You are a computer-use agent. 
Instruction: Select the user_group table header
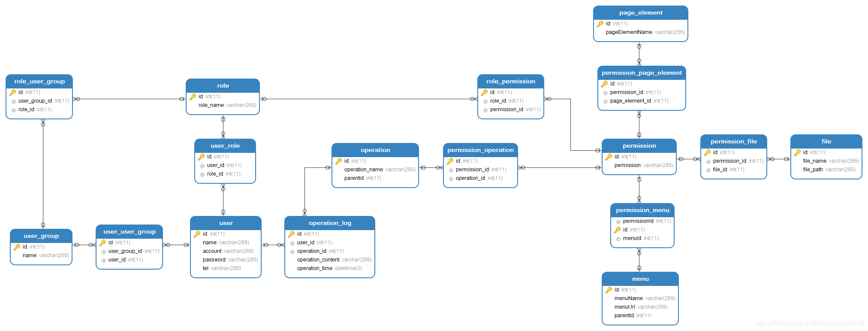[41, 236]
